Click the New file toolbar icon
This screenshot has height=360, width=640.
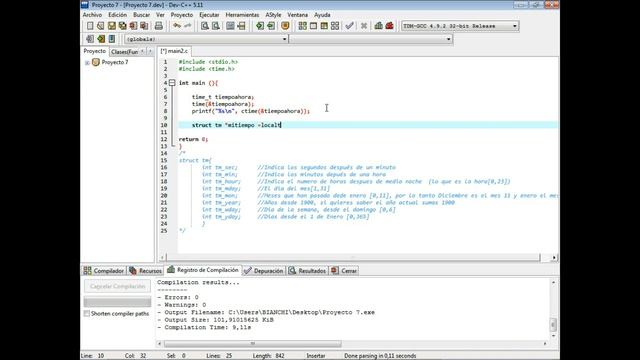point(90,26)
